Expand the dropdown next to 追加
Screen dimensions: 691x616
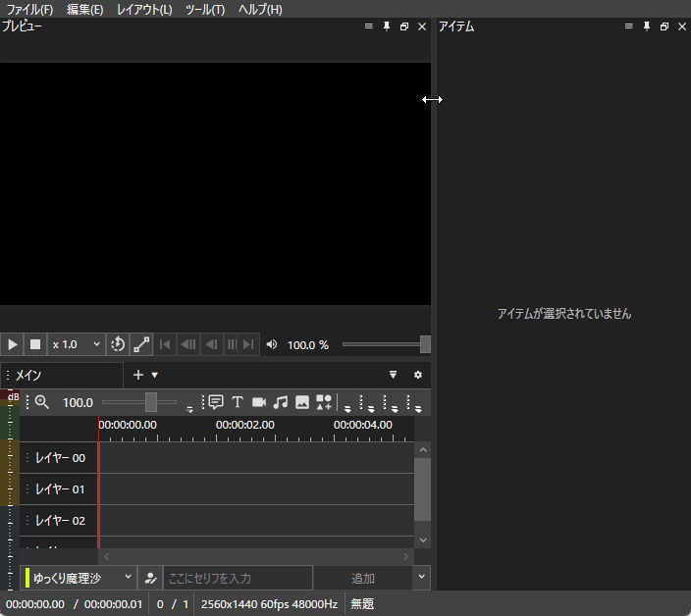point(421,577)
